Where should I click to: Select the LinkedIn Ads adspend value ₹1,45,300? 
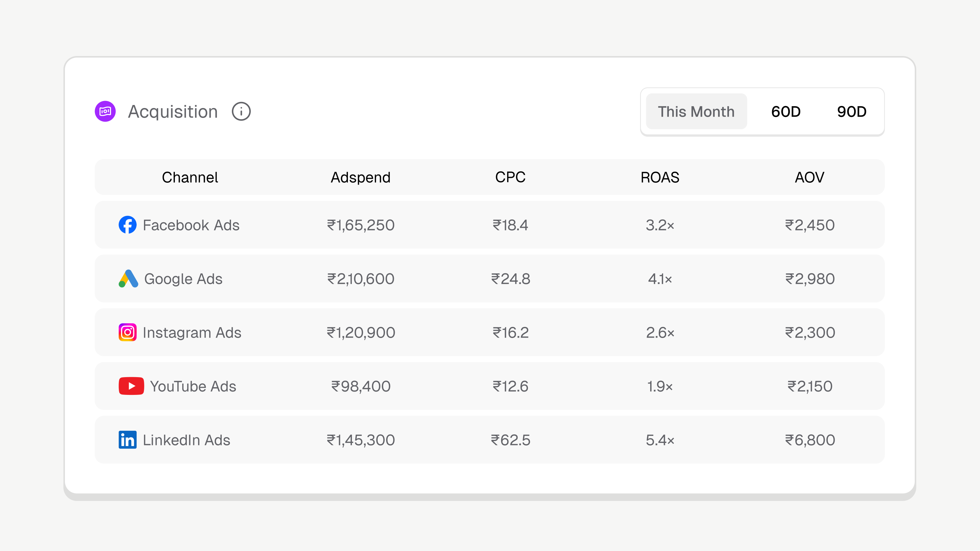361,440
